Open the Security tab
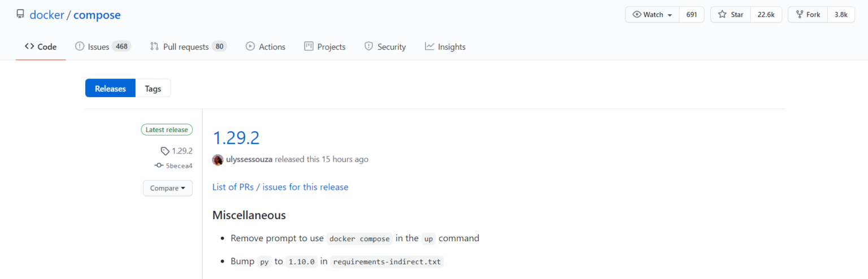Viewport: 868px width, 279px height. pyautogui.click(x=385, y=47)
